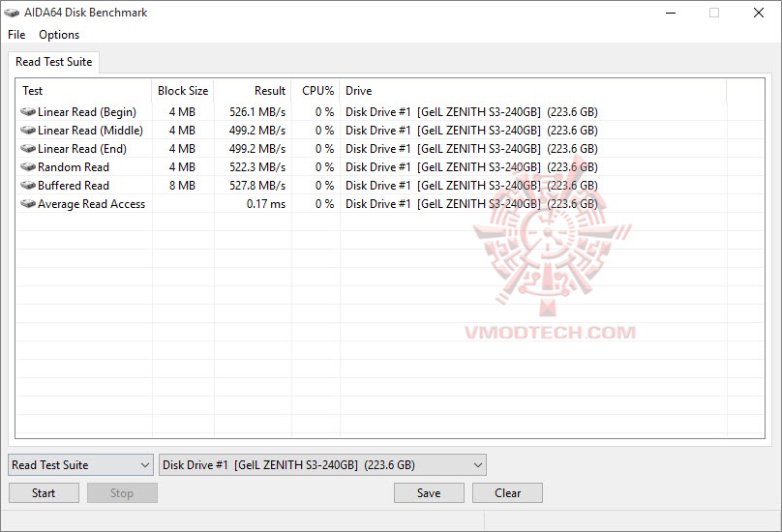The image size is (782, 532).
Task: Click the 0.17 ms result value
Action: pyautogui.click(x=266, y=204)
